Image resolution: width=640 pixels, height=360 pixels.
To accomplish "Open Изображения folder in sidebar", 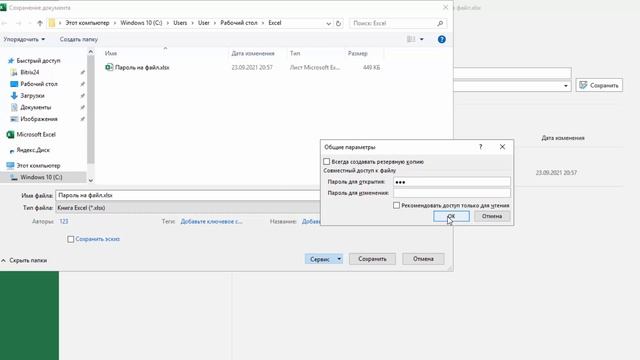I will coord(39,119).
